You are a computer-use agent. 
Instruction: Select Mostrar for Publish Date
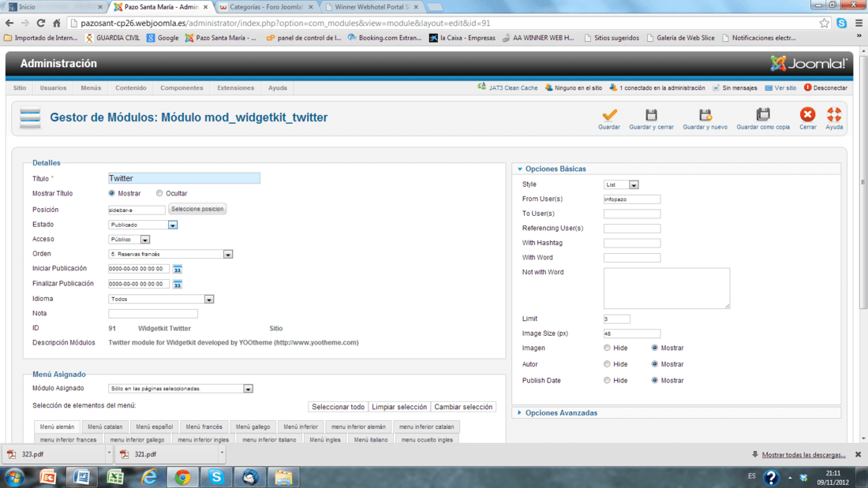tap(655, 381)
